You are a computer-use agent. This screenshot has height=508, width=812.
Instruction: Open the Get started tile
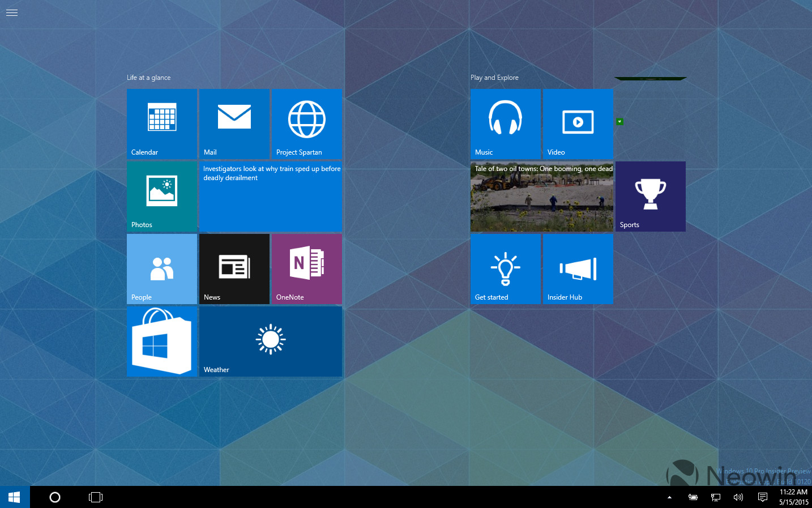click(506, 269)
